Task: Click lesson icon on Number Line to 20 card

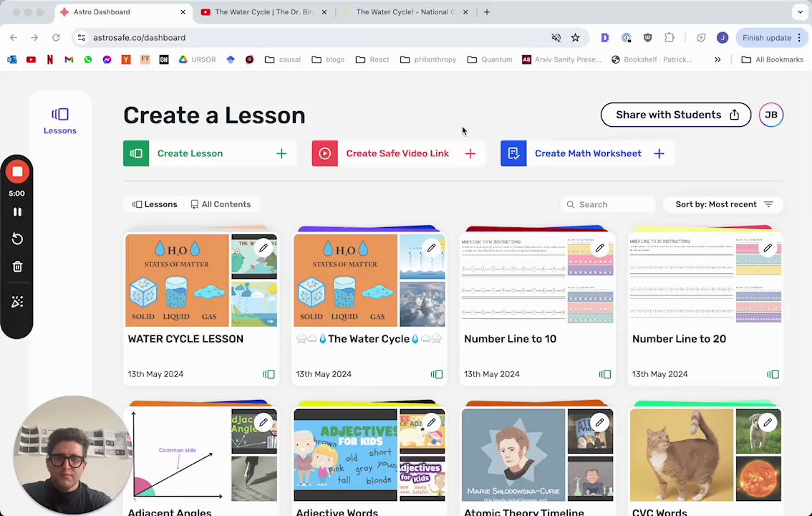Action: click(x=773, y=374)
